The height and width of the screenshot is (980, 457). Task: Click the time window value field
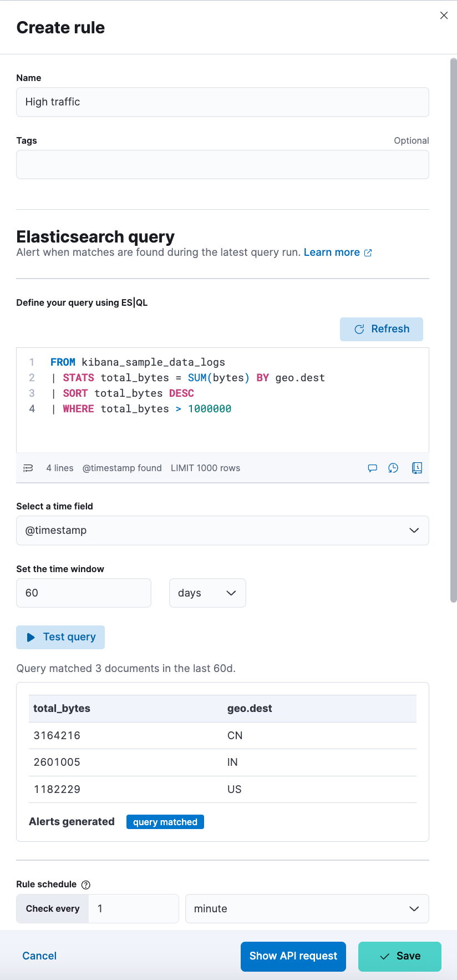click(x=84, y=593)
